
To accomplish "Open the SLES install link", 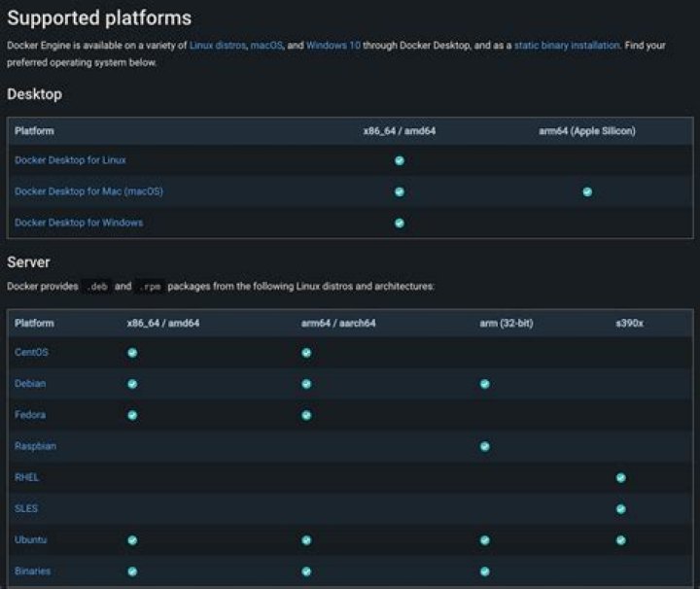I will (26, 508).
